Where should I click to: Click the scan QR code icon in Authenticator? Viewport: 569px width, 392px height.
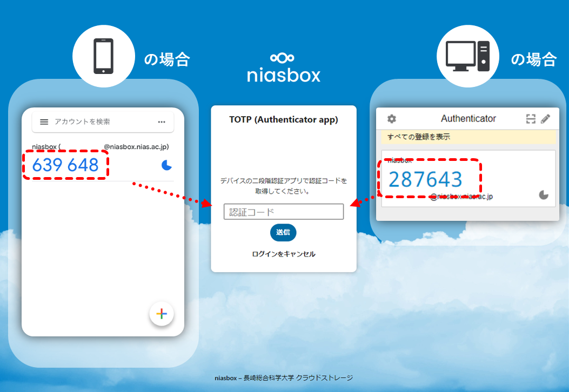(x=531, y=119)
